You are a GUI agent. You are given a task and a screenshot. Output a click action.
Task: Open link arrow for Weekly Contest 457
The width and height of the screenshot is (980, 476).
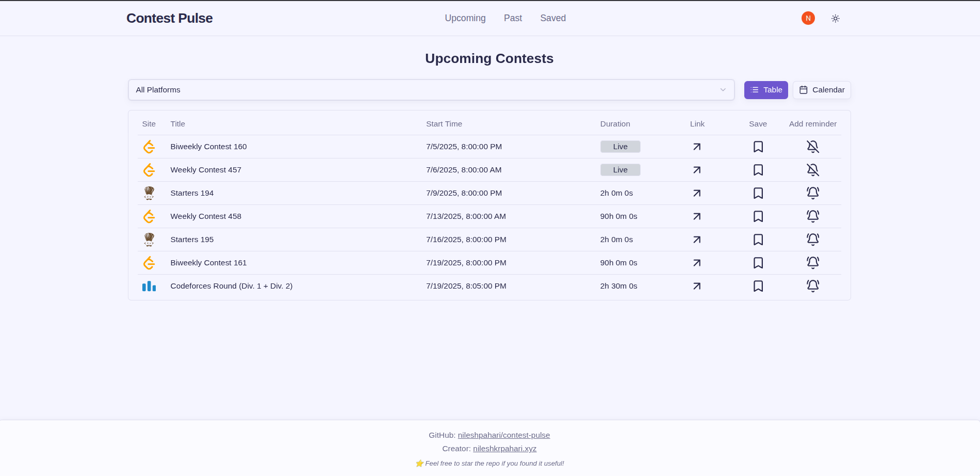pos(697,170)
